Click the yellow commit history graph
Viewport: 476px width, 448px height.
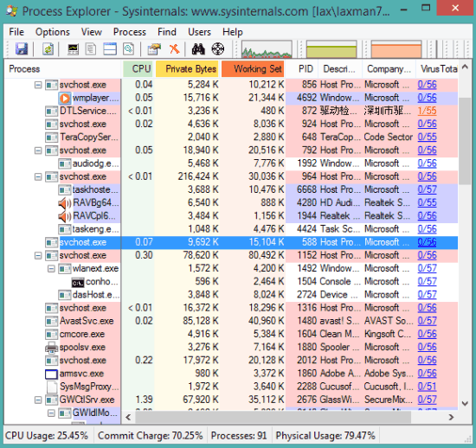pos(331,48)
